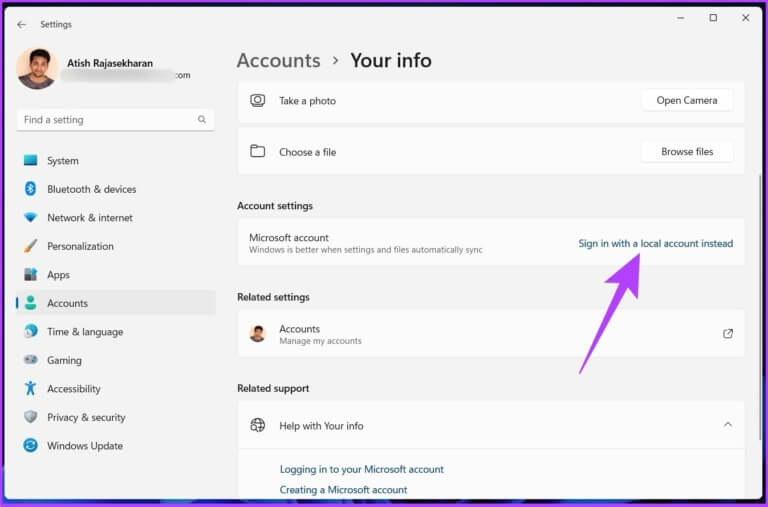Screen dimensions: 768x507
Task: Click the search magnifier icon
Action: [202, 120]
